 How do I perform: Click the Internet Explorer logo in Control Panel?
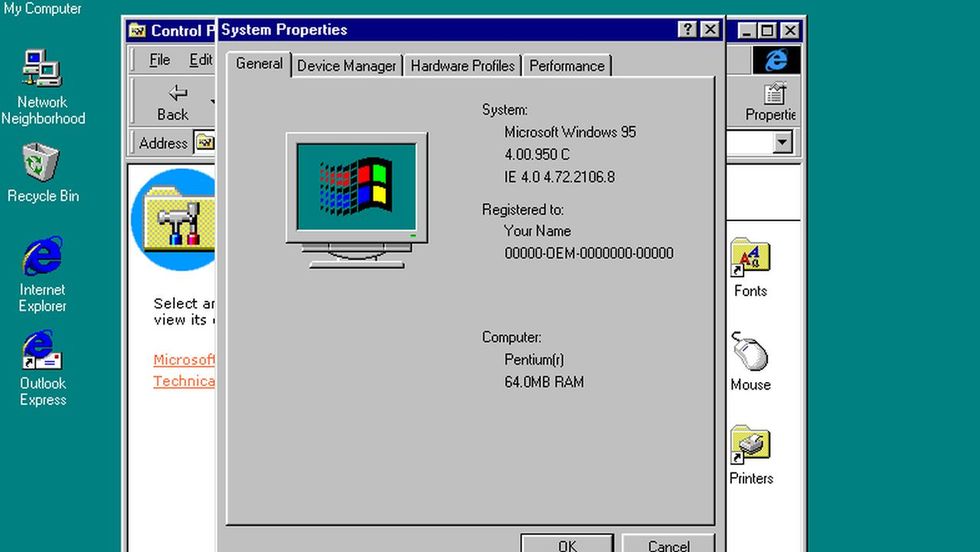coord(776,60)
